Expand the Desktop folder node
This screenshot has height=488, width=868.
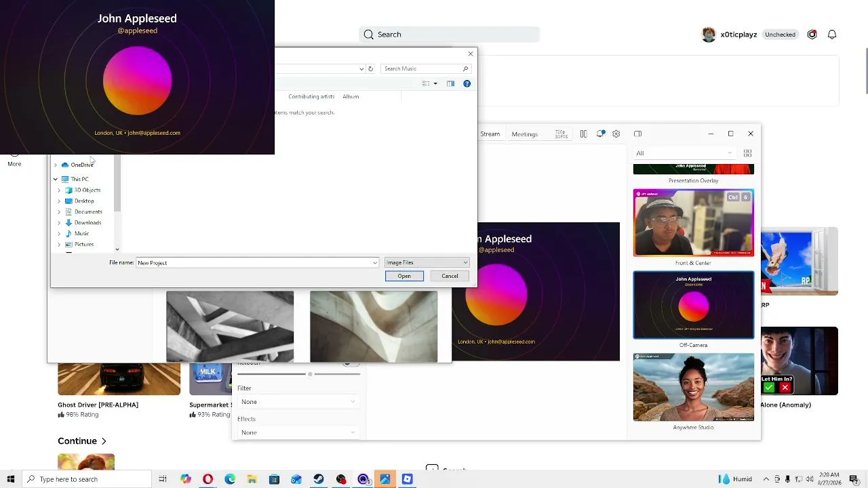pos(59,201)
